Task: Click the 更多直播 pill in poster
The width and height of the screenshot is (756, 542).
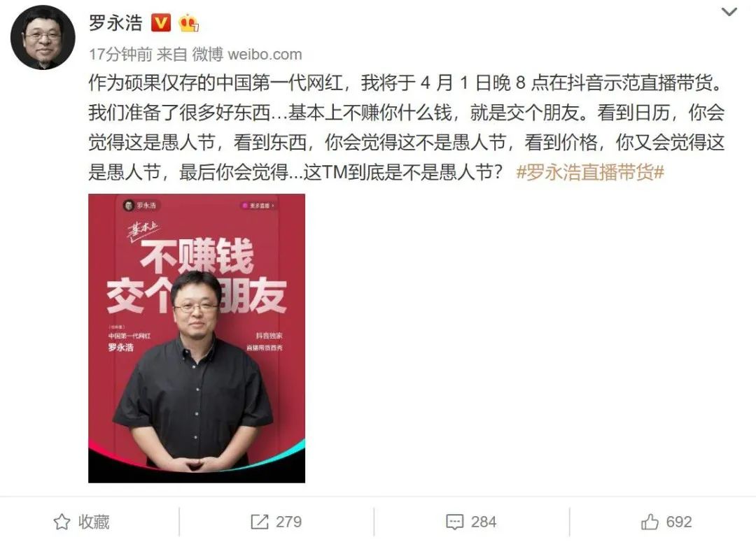Action: (258, 206)
